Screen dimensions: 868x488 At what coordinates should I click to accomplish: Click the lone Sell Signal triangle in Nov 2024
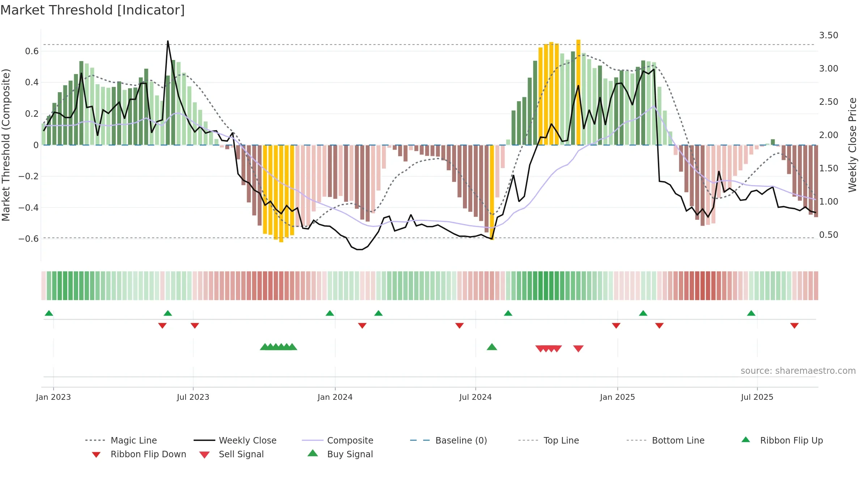tap(578, 348)
